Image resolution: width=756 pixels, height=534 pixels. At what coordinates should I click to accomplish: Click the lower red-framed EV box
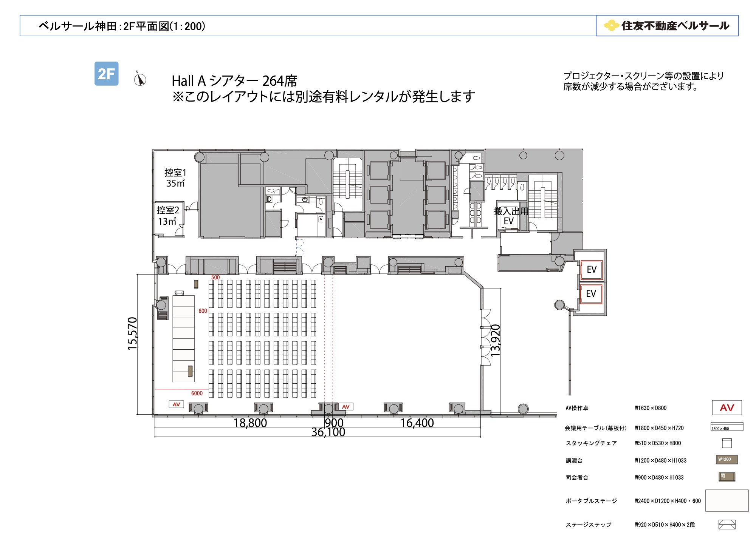coord(591,294)
